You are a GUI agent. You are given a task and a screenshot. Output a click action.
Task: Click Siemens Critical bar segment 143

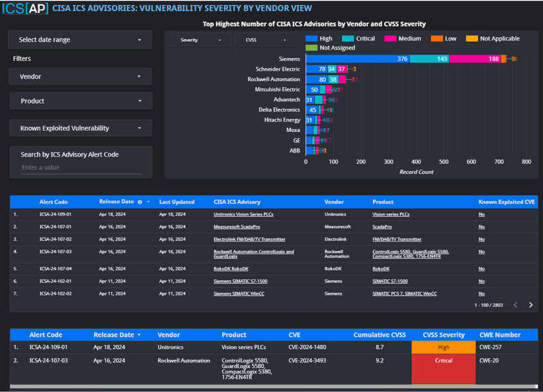[x=430, y=59]
